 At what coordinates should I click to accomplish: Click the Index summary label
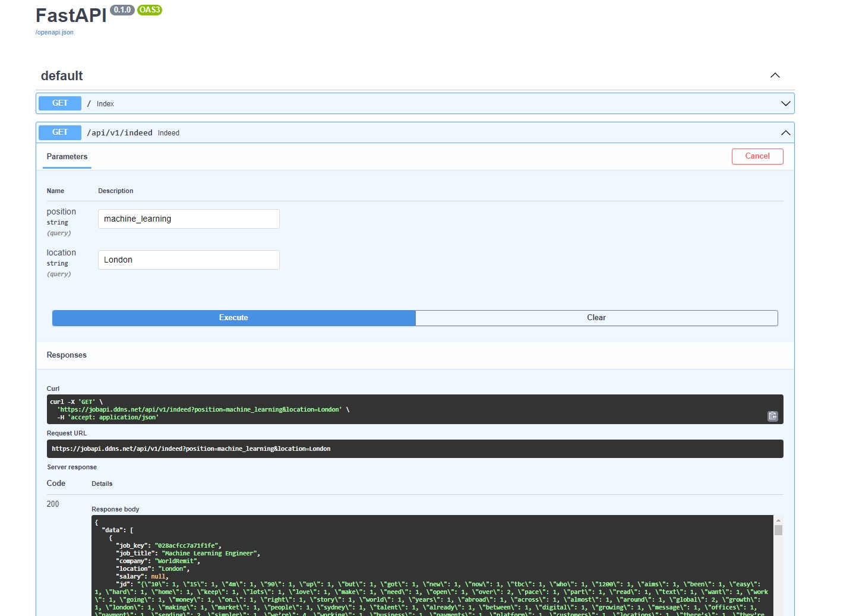(x=105, y=104)
